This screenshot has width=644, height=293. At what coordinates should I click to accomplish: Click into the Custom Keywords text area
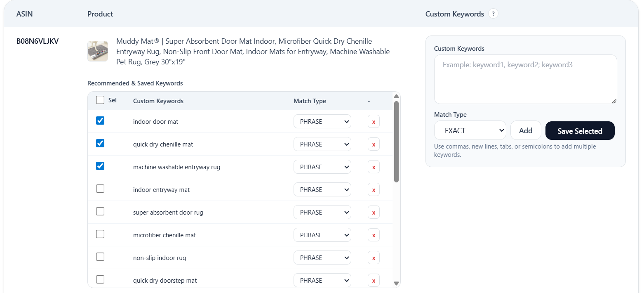(525, 79)
